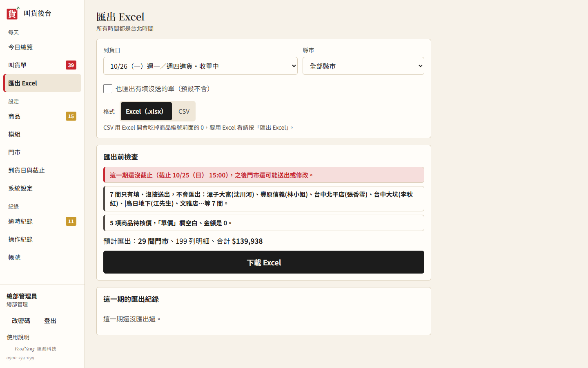This screenshot has width=588, height=368.
Task: Click the 39 badge on 叫貨單
Action: tap(71, 65)
